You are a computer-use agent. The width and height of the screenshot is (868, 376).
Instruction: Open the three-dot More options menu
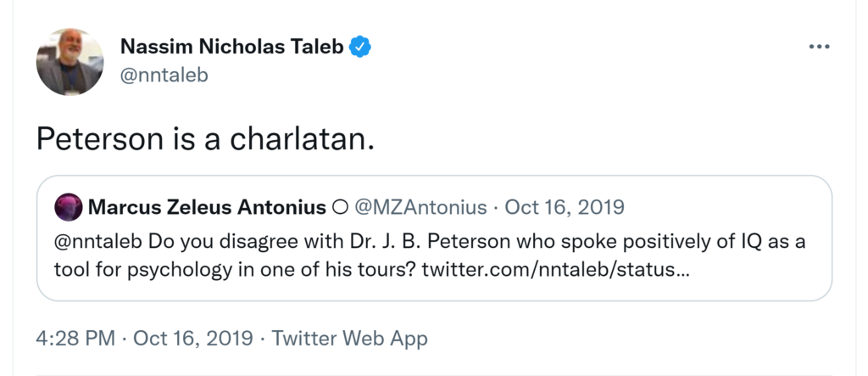[819, 48]
